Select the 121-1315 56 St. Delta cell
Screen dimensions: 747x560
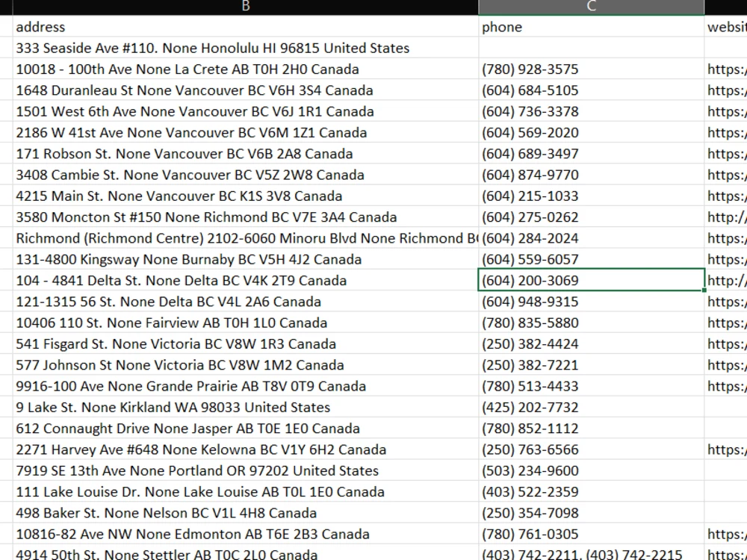[x=245, y=302]
